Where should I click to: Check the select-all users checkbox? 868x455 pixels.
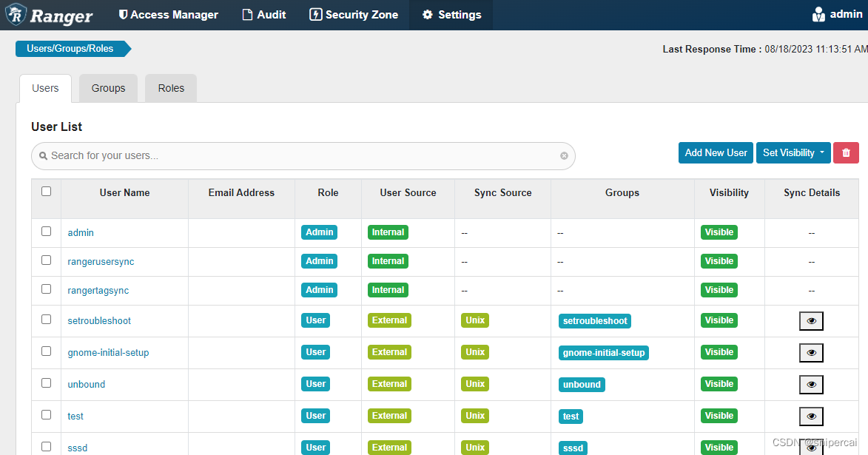point(46,190)
